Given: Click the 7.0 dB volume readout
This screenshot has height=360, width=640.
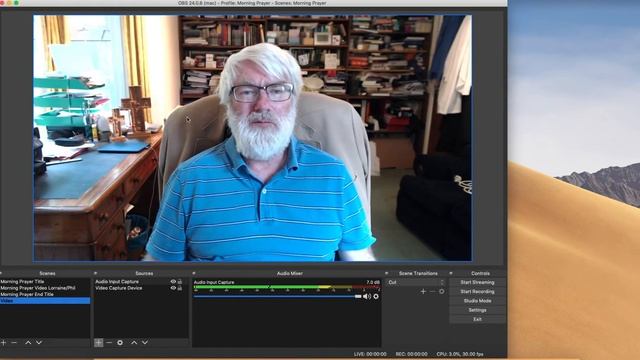Looking at the screenshot, I should click(x=373, y=282).
